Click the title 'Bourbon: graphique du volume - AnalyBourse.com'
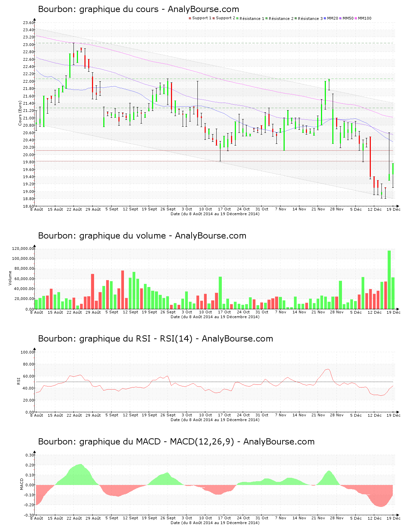This screenshot has width=412, height=532. click(x=142, y=236)
